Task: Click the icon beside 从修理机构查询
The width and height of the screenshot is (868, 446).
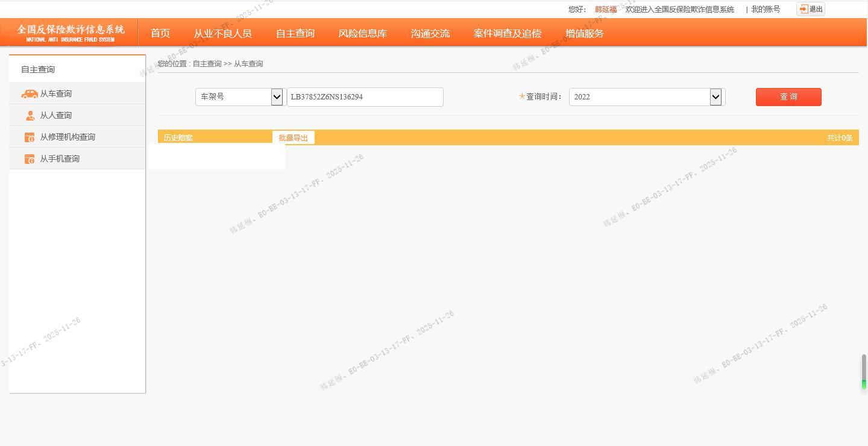Action: click(30, 137)
